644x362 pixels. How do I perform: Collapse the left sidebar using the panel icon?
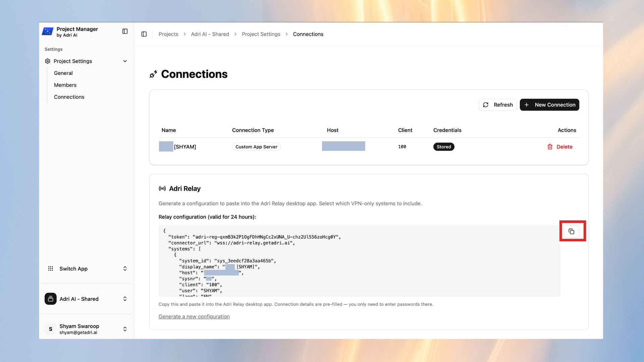click(x=125, y=31)
